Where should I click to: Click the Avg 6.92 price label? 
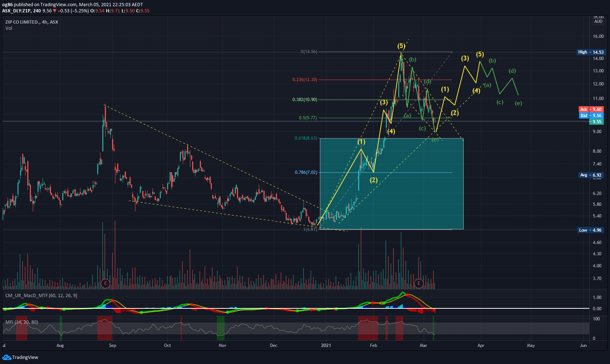[591, 175]
